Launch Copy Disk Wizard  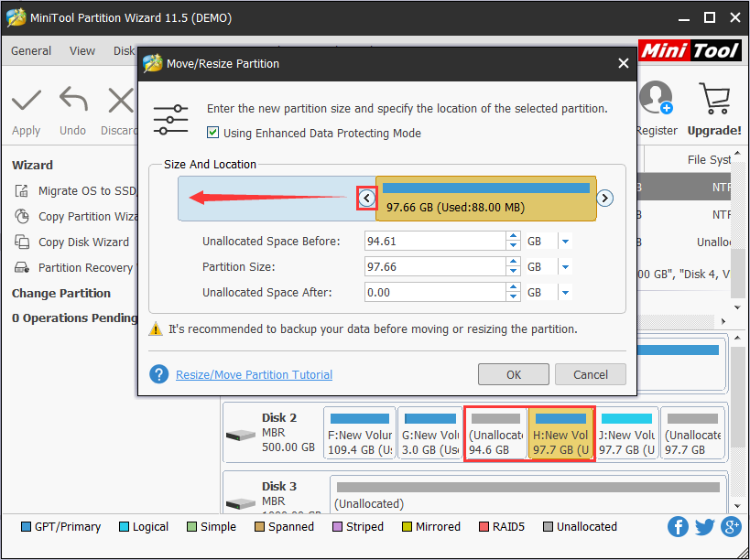coord(71,242)
